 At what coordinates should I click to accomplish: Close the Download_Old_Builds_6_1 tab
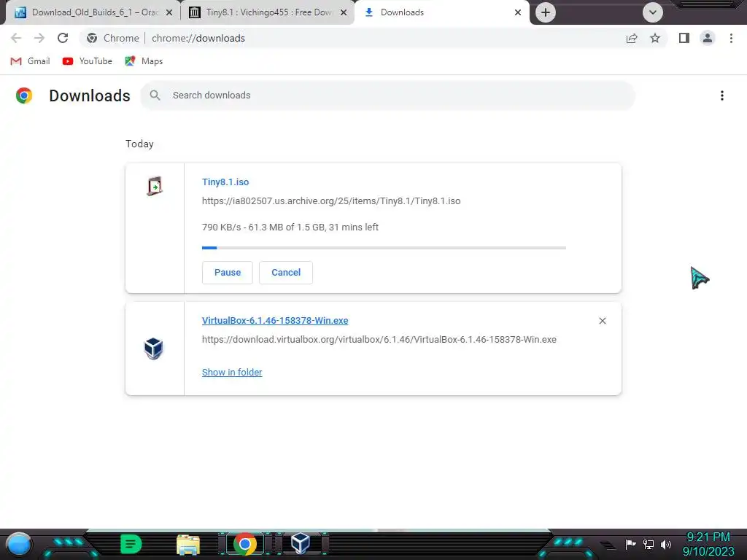(169, 12)
